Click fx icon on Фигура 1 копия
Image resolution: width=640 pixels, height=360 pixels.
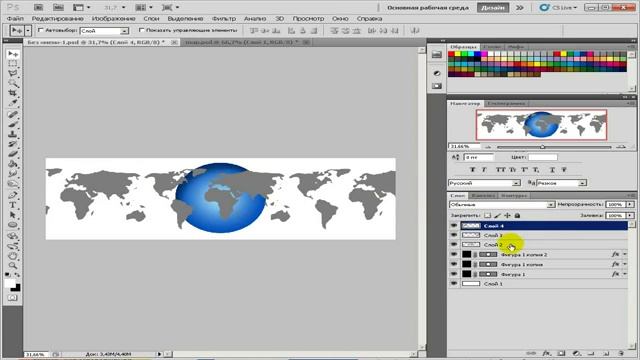[616, 264]
